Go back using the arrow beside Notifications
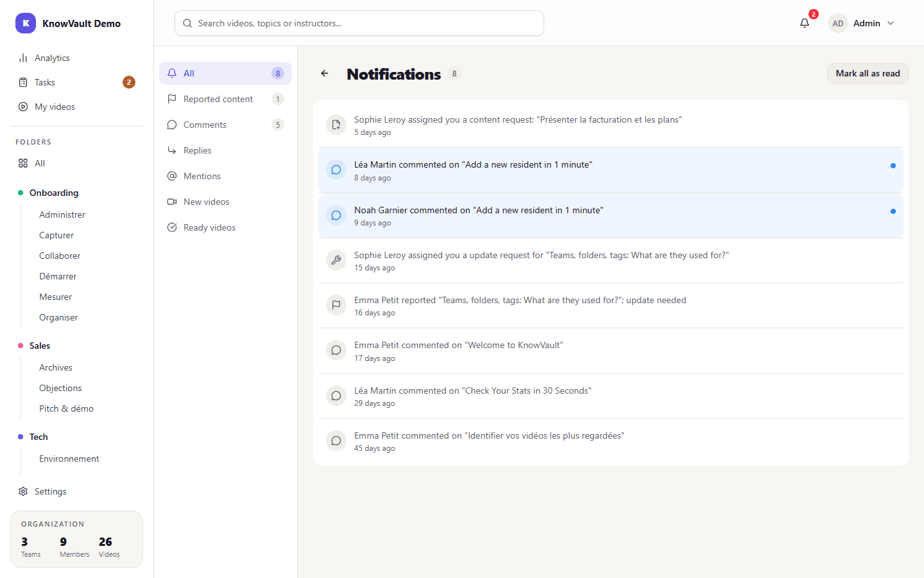924x578 pixels. [325, 73]
